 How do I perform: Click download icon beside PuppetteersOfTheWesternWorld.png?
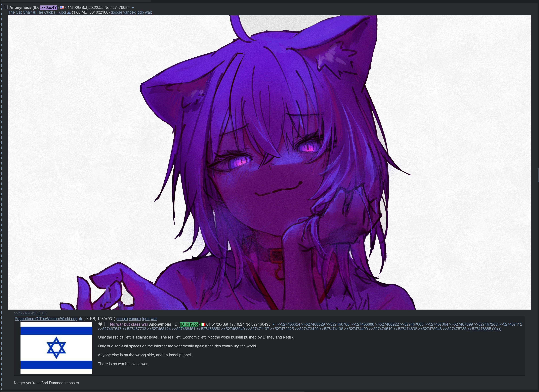click(80, 319)
